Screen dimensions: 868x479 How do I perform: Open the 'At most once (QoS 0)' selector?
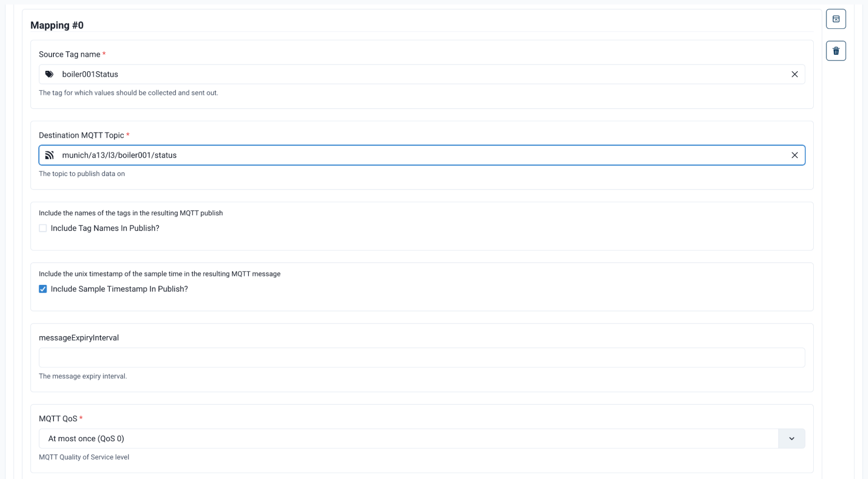pyautogui.click(x=408, y=439)
